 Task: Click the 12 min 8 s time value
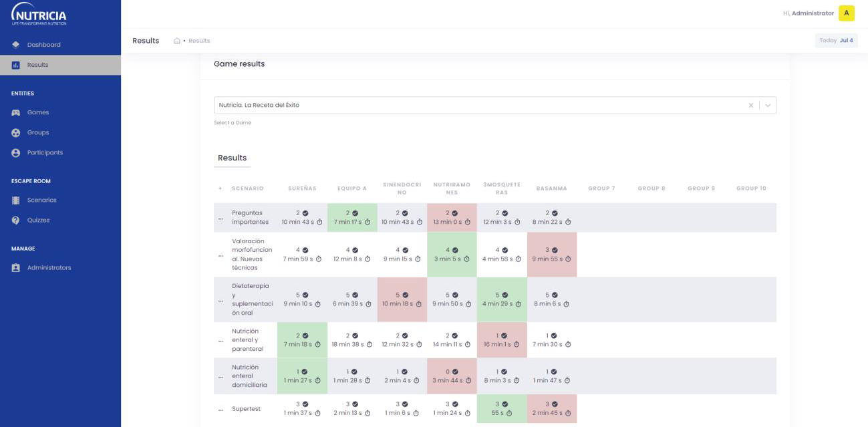click(348, 259)
